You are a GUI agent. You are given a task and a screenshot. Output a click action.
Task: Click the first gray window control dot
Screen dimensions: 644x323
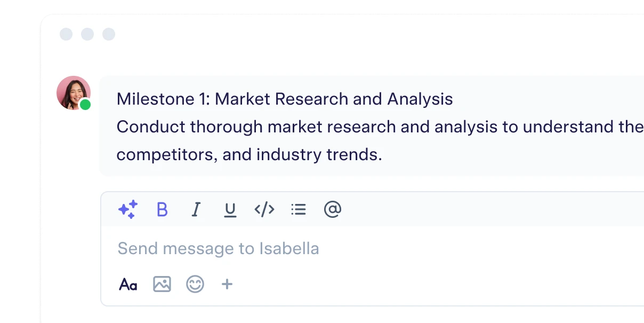click(x=66, y=34)
